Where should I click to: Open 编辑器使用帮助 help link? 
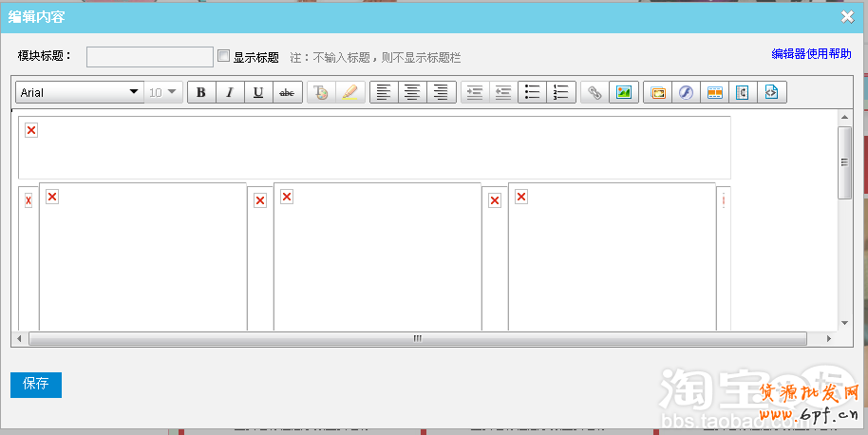click(x=811, y=54)
